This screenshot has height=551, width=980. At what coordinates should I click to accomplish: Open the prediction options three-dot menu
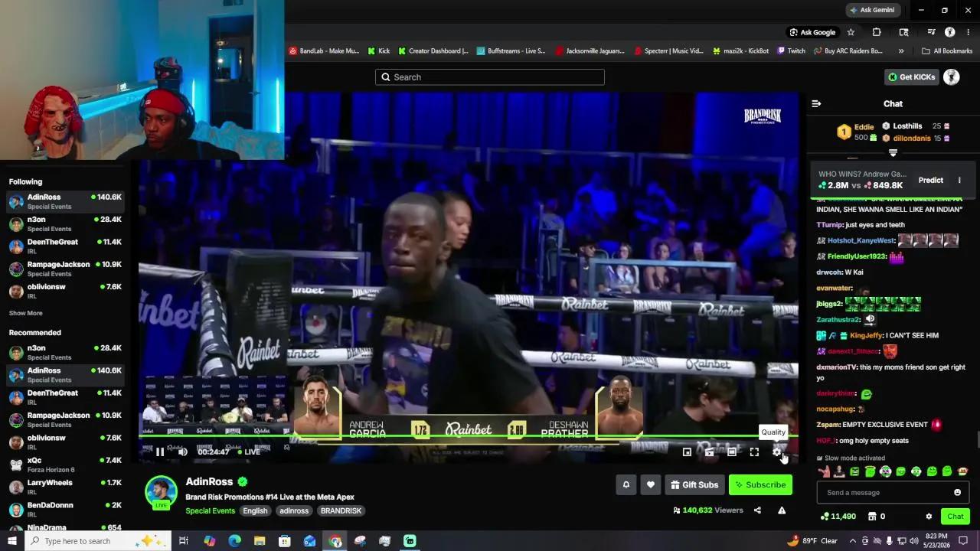[959, 180]
